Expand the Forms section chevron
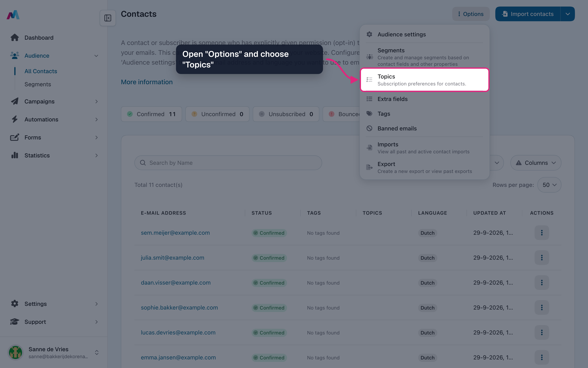This screenshot has width=588, height=368. [96, 137]
